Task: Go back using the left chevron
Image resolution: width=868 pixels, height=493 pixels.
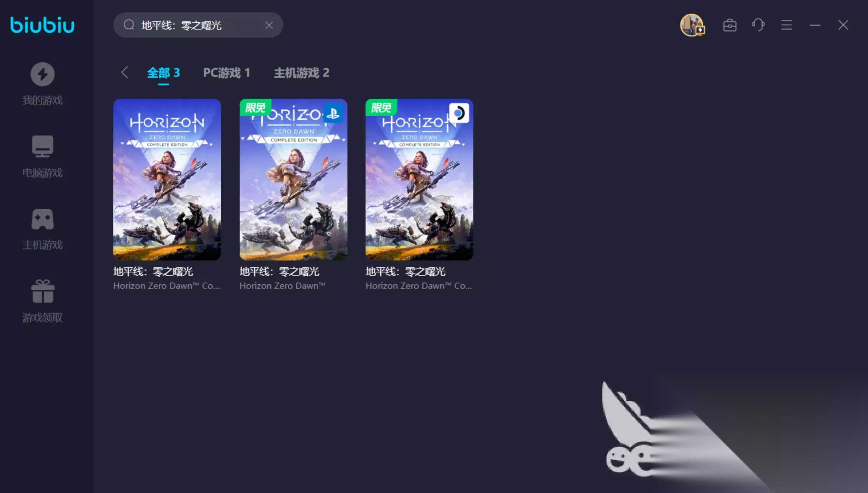Action: (125, 72)
